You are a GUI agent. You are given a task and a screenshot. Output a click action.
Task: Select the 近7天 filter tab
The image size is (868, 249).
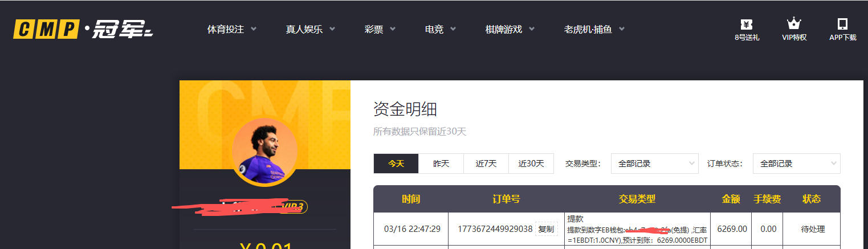pyautogui.click(x=486, y=164)
